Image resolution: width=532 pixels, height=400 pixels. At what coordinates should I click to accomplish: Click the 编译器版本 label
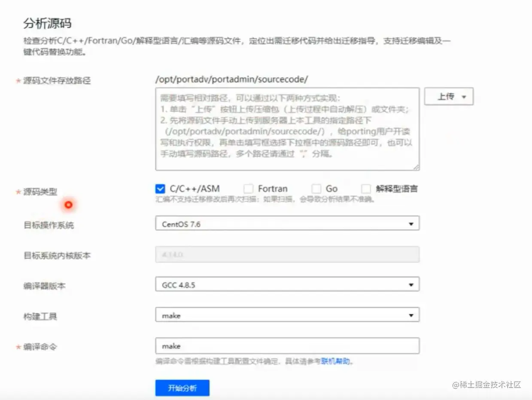point(44,286)
